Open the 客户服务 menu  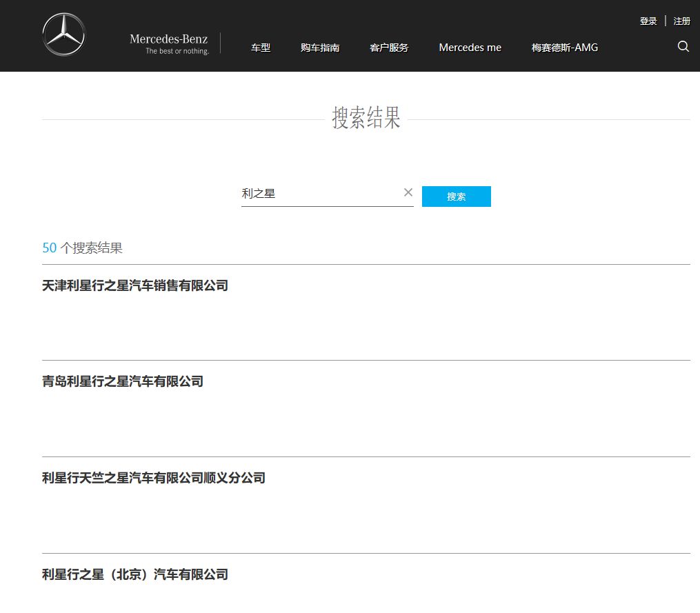tap(389, 48)
